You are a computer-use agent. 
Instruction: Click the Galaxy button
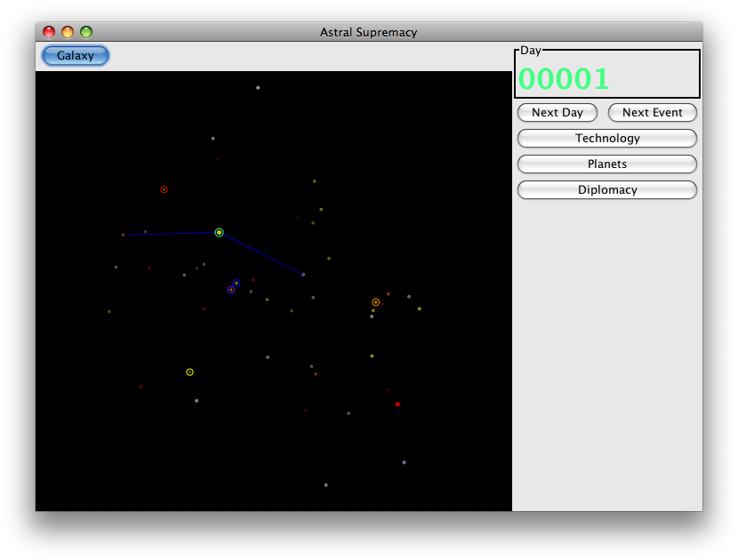(x=76, y=55)
